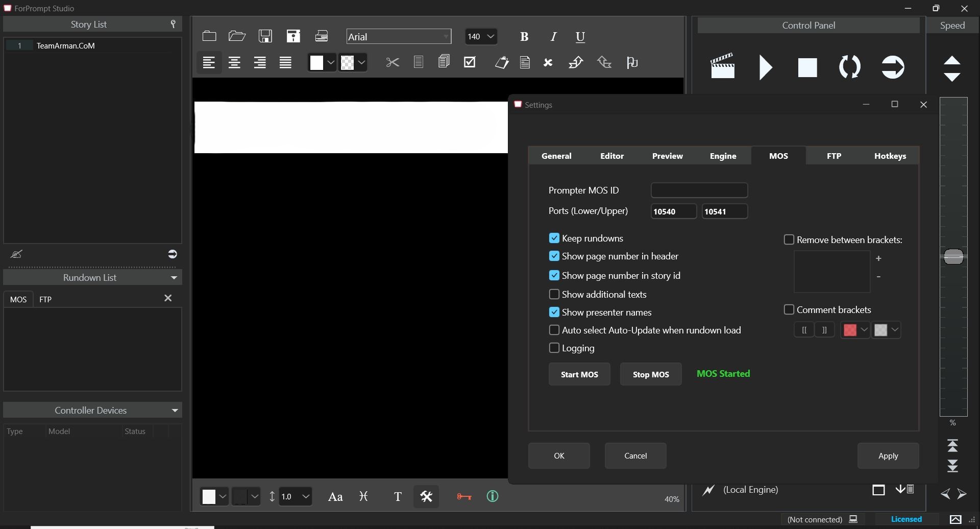The width and height of the screenshot is (980, 529).
Task: Enable Remove between brackets
Action: pyautogui.click(x=789, y=240)
